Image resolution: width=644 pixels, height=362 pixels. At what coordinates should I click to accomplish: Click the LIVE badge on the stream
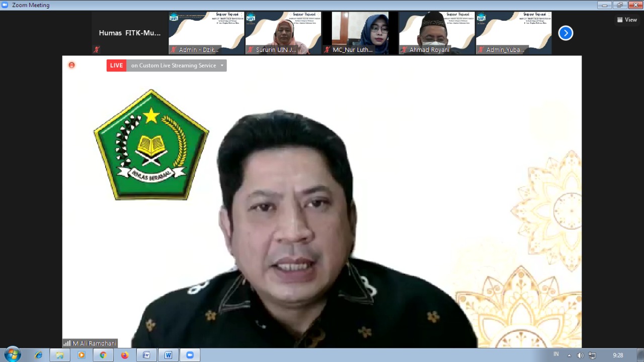coord(116,65)
